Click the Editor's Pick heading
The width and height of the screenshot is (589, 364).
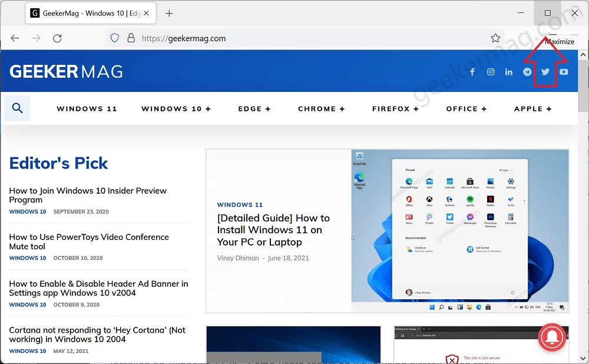tap(58, 163)
